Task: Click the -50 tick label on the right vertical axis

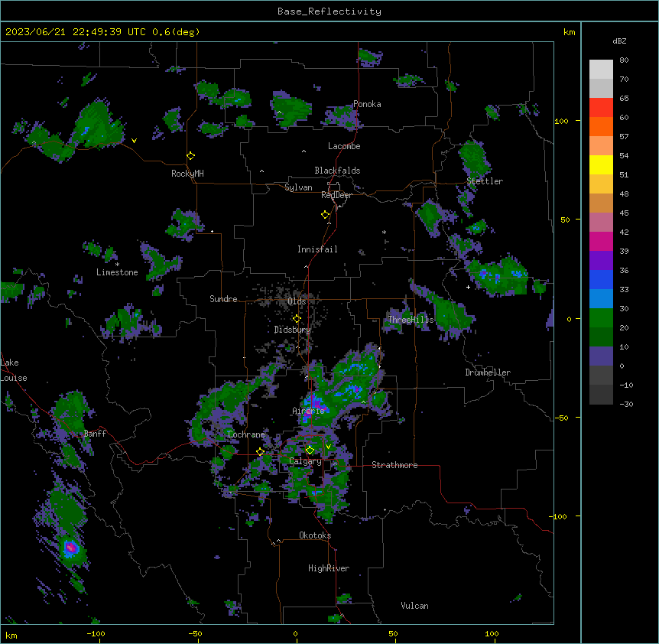Action: 561,418
